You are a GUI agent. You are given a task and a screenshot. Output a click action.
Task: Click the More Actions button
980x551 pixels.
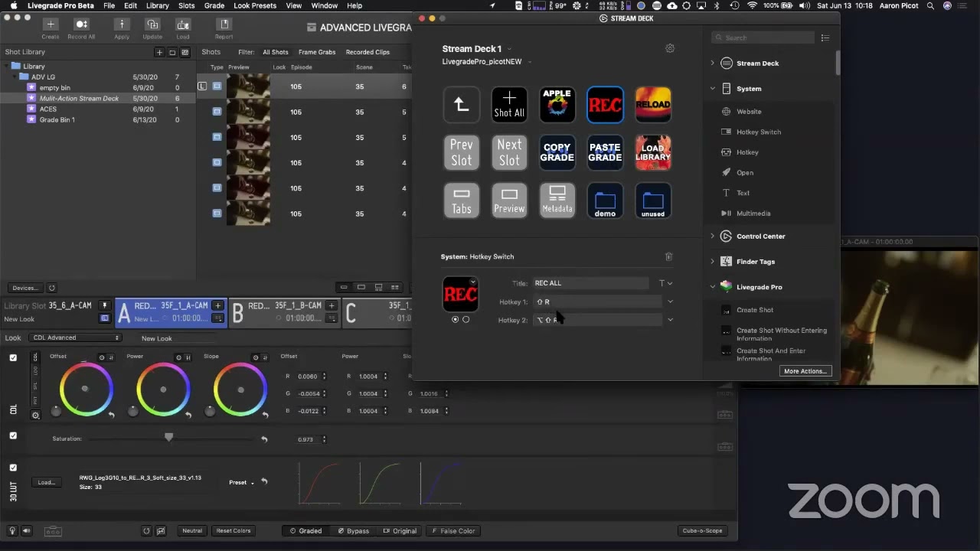pos(805,371)
